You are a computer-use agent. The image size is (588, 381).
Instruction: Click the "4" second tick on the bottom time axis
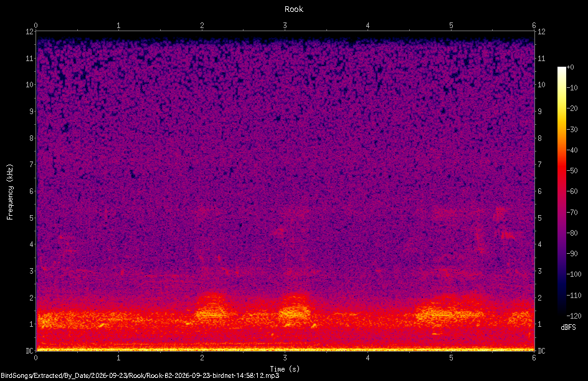pos(368,358)
